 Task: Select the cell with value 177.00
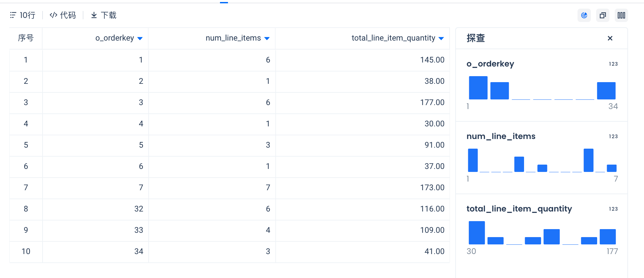coord(432,102)
